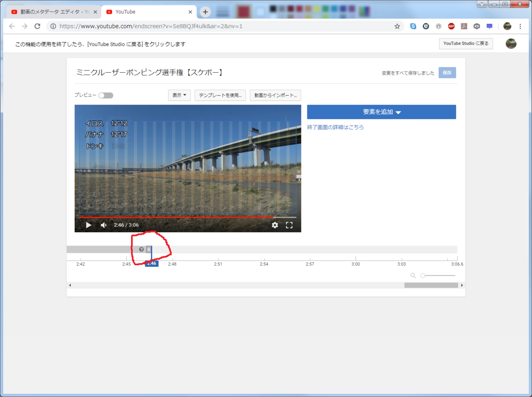Mute the video with the speaker icon
532x397 pixels.
pyautogui.click(x=103, y=225)
